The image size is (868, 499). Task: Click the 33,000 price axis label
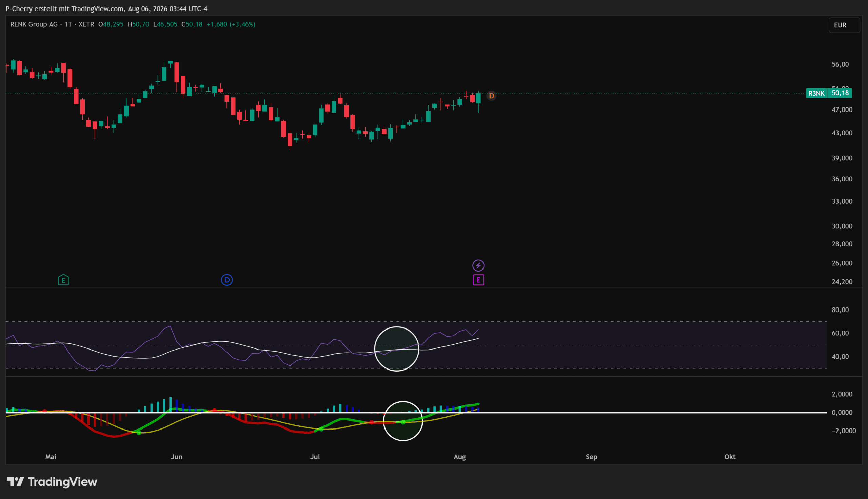(842, 201)
